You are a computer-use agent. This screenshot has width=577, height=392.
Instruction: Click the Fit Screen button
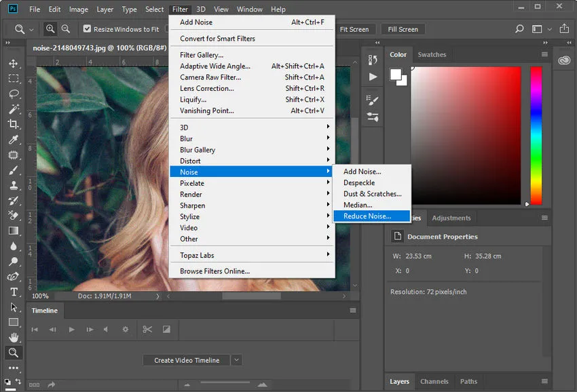(356, 29)
